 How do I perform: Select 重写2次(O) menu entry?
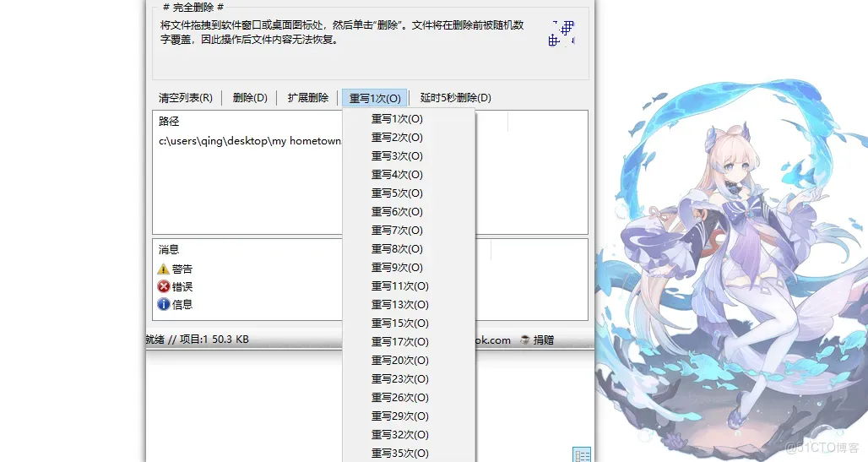[x=397, y=138]
